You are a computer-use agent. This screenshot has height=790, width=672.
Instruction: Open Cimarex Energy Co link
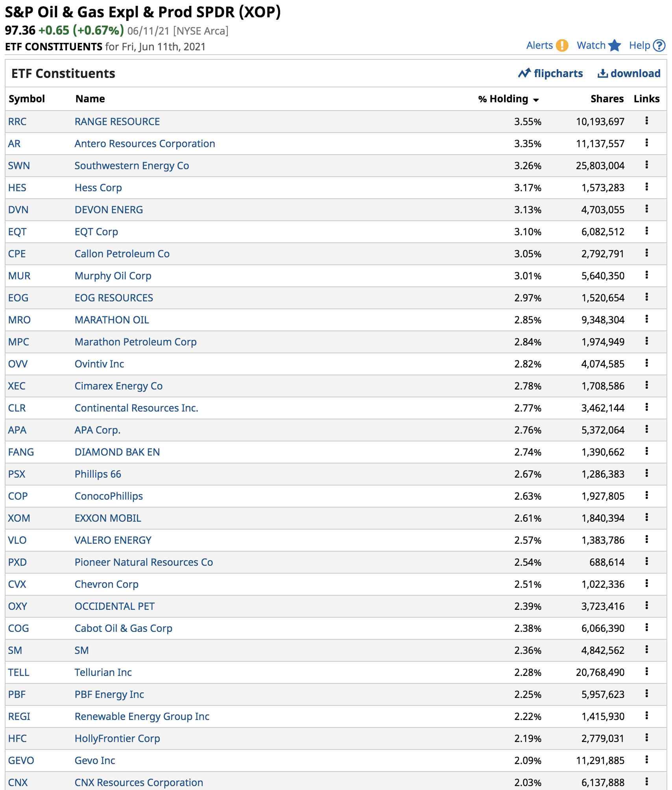pos(119,386)
